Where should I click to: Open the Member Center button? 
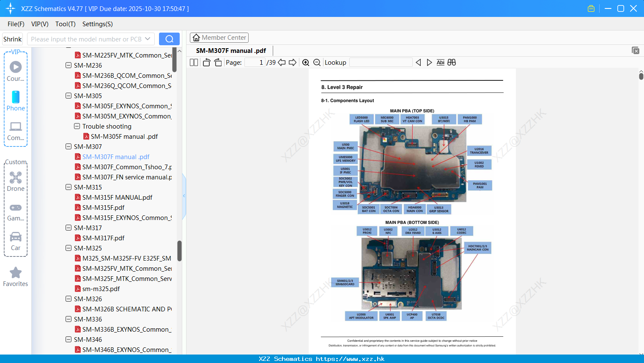[x=219, y=38]
